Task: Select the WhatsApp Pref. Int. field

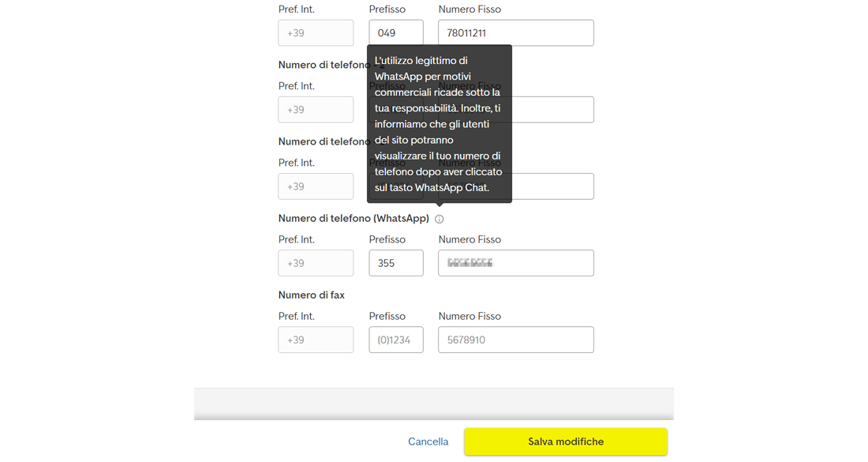Action: pyautogui.click(x=316, y=263)
